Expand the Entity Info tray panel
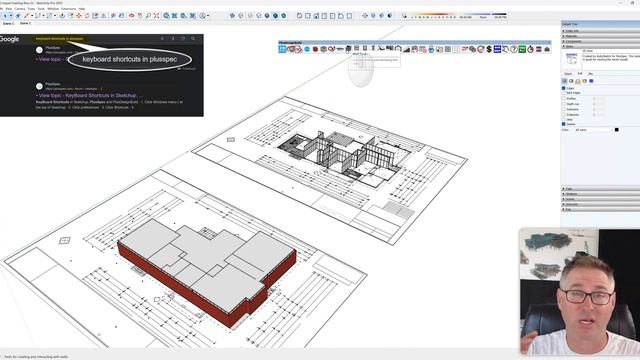The height and width of the screenshot is (360, 640). [600, 31]
